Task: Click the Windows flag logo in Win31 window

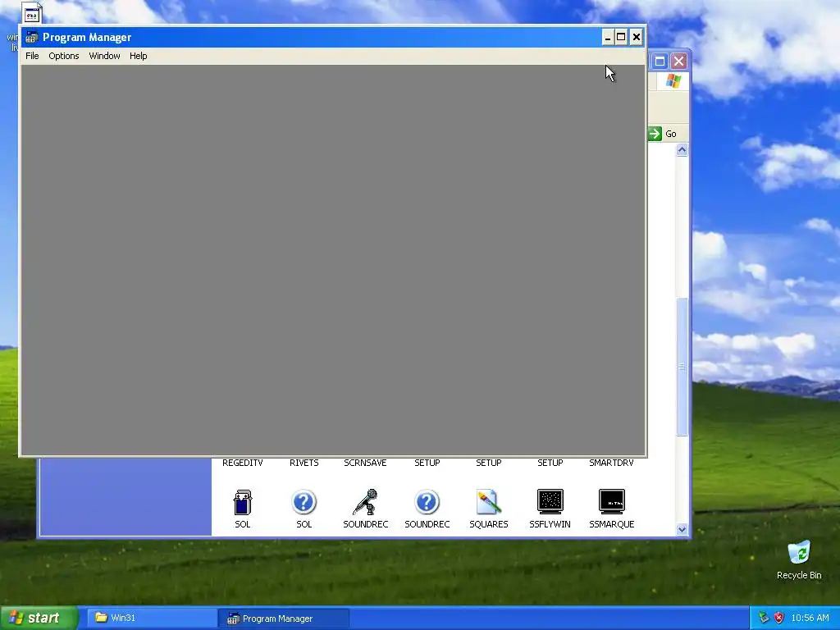Action: 673,81
